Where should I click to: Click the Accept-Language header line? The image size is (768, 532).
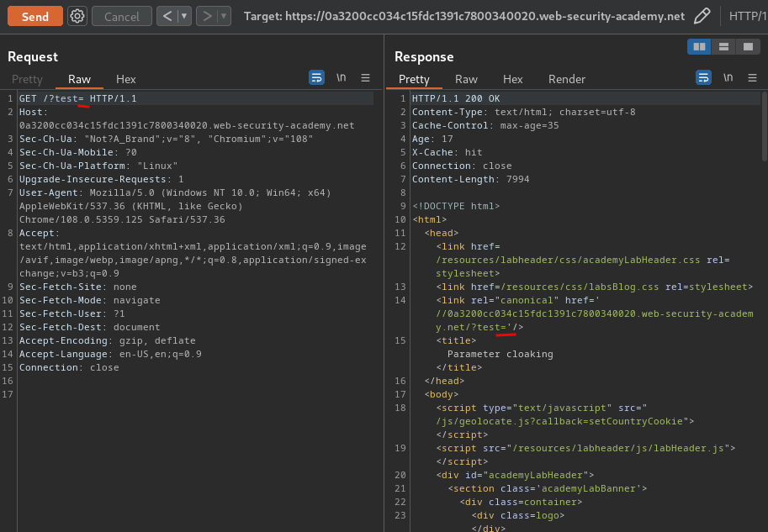[x=110, y=354]
